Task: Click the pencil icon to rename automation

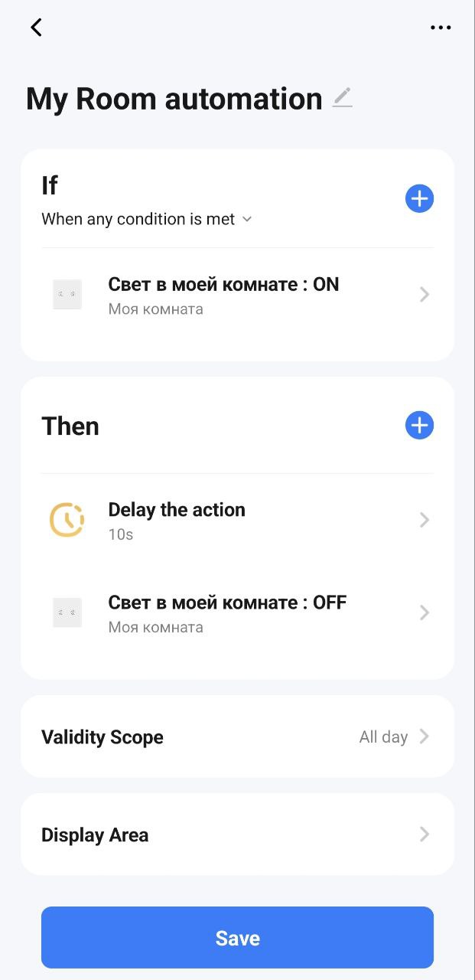Action: coord(343,98)
